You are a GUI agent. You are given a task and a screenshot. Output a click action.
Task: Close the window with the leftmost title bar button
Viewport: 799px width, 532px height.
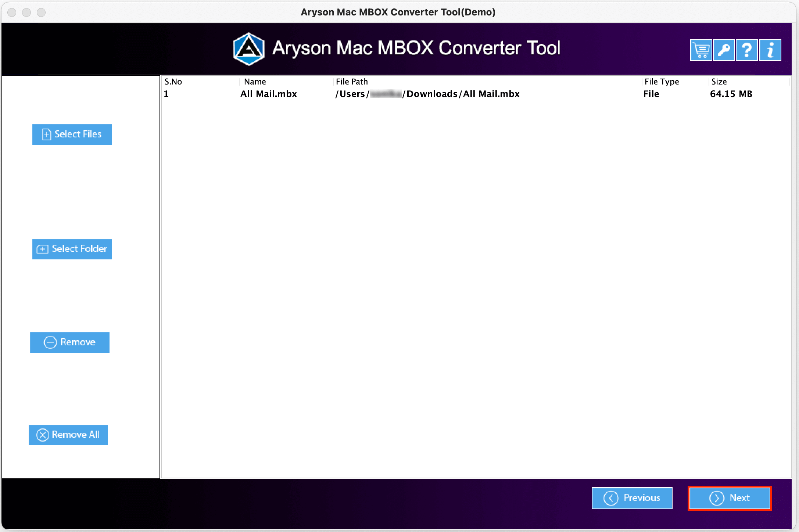(12, 12)
